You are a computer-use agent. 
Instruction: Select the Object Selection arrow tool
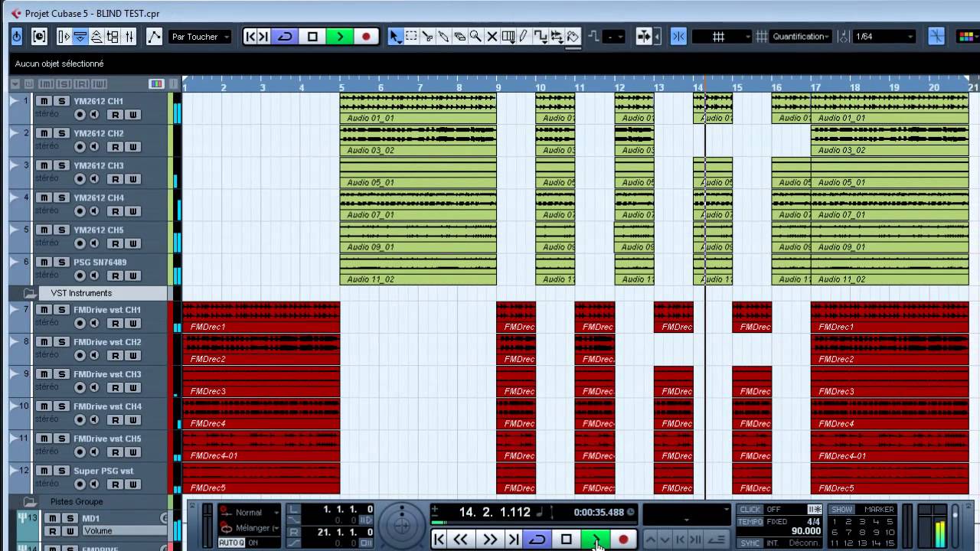coord(395,36)
